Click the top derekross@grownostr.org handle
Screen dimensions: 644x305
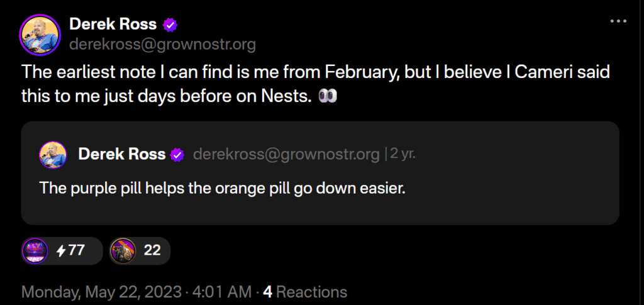[x=162, y=45]
